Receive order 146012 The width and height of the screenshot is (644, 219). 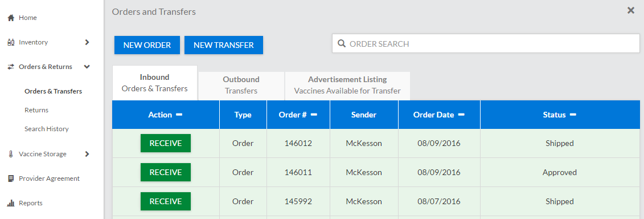coord(166,143)
